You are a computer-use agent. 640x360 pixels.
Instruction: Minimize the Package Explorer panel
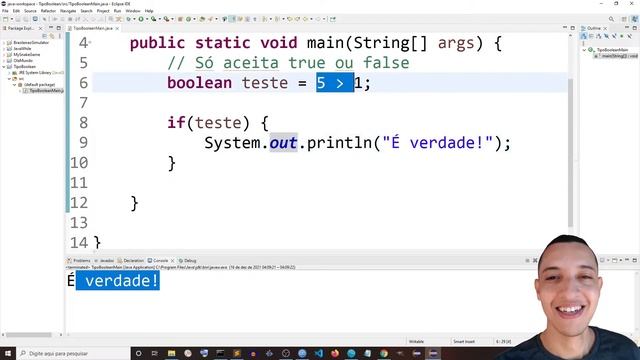(x=51, y=28)
